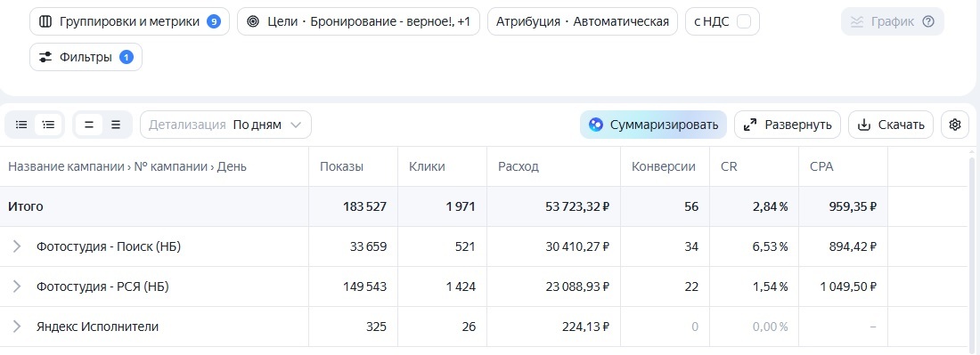The width and height of the screenshot is (980, 355).
Task: Click the target icon in Цели
Action: pos(252,22)
